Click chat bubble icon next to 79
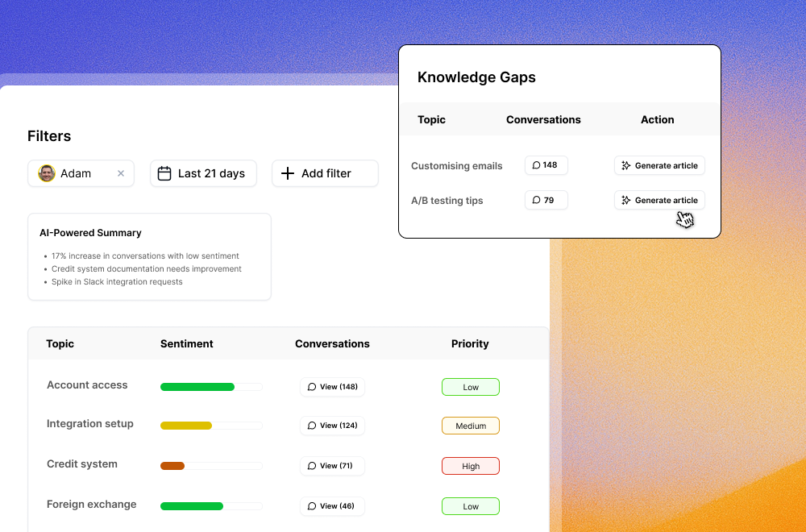The image size is (806, 532). click(536, 200)
